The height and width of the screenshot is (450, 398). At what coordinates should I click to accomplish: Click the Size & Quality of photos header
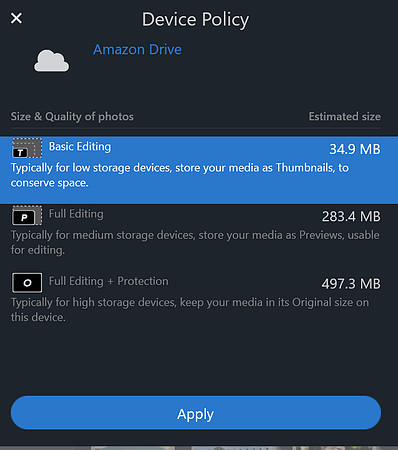pos(72,117)
